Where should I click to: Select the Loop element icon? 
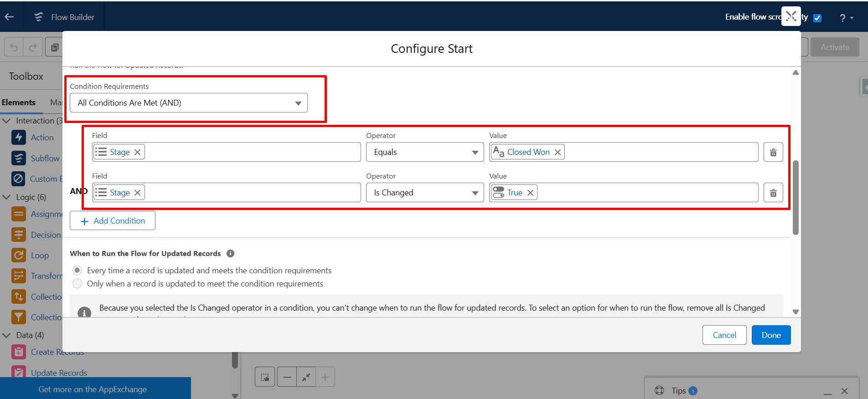click(x=19, y=255)
